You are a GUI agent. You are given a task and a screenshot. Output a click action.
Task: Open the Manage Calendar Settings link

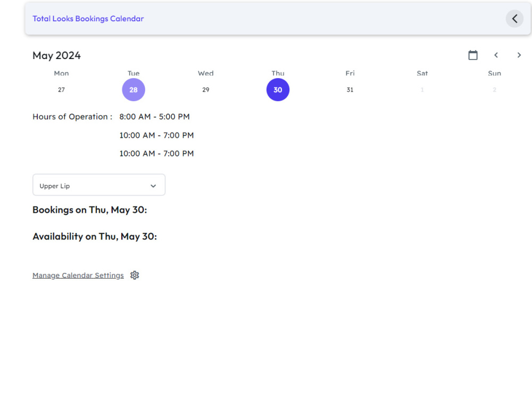click(78, 275)
